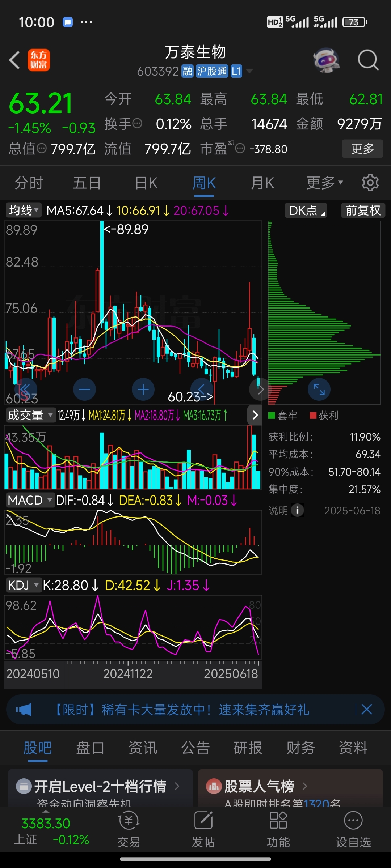391x868 pixels.
Task: Open the 研报 tab
Action: 248,748
